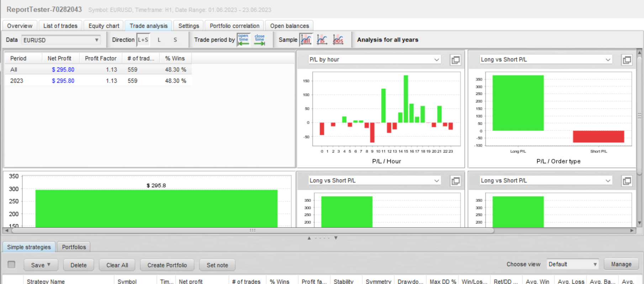Select the Trade analysis tab
The image size is (644, 284).
click(x=148, y=26)
